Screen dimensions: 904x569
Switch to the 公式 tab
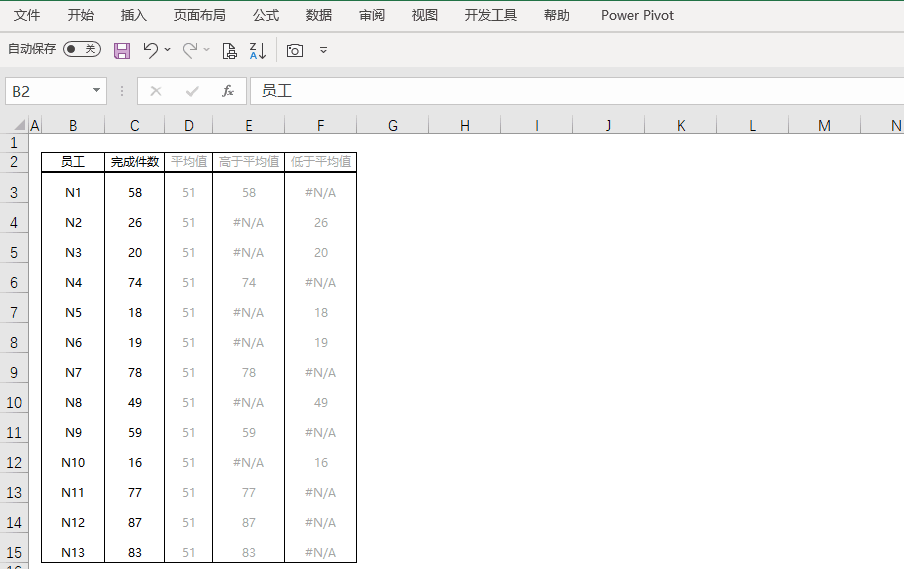tap(266, 16)
